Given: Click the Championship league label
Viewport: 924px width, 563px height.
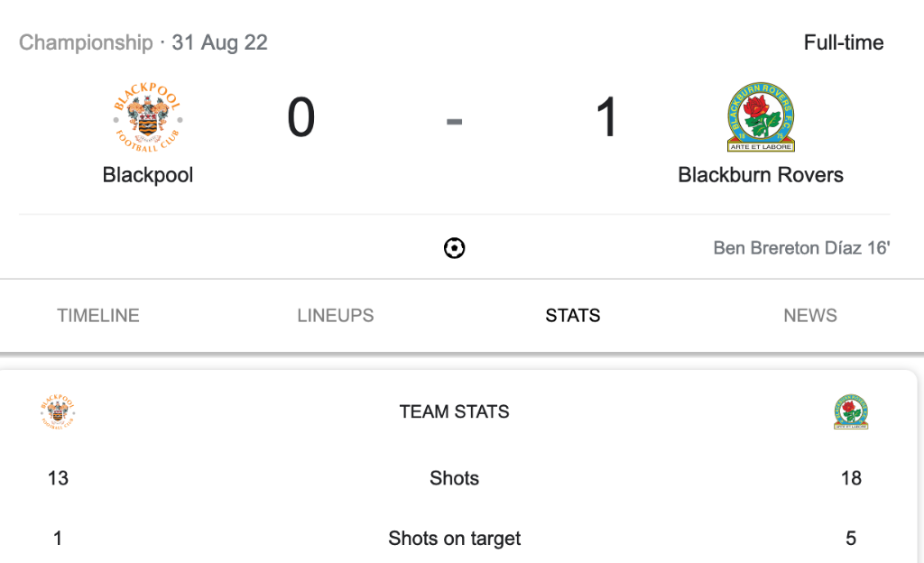Looking at the screenshot, I should pos(87,42).
